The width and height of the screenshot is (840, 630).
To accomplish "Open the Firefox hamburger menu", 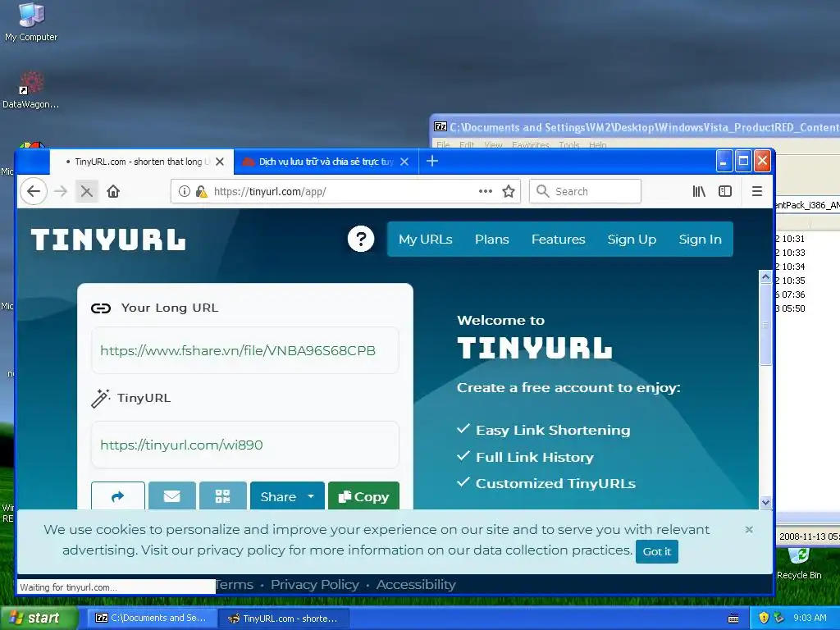I will [x=756, y=191].
